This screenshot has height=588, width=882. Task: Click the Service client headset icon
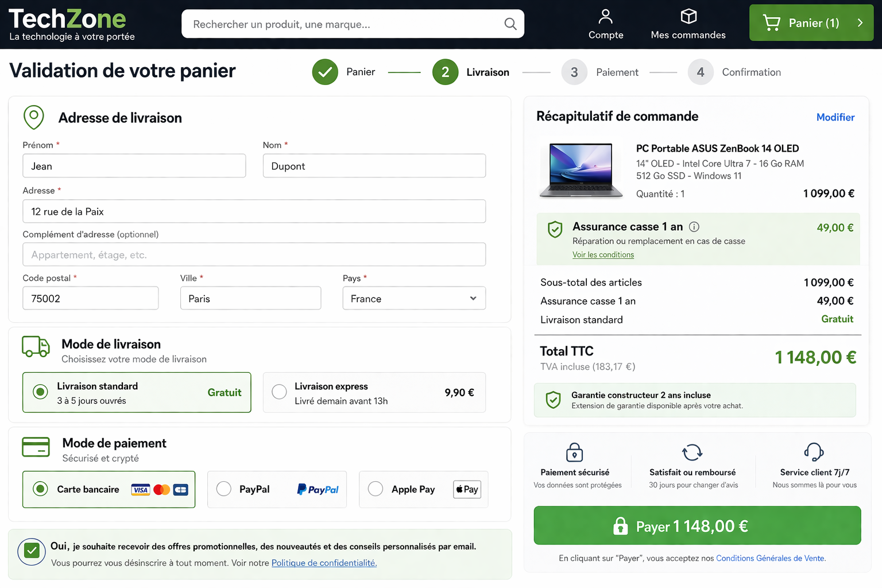coord(814,452)
